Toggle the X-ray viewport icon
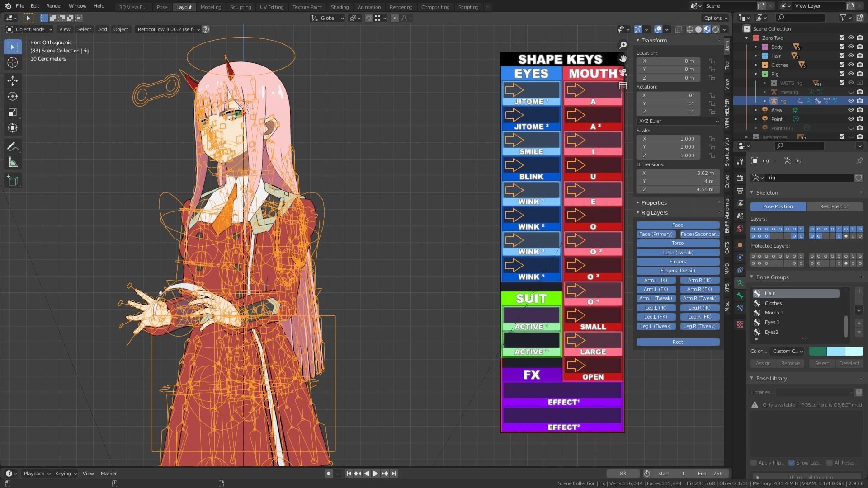The image size is (868, 488). pyautogui.click(x=678, y=29)
